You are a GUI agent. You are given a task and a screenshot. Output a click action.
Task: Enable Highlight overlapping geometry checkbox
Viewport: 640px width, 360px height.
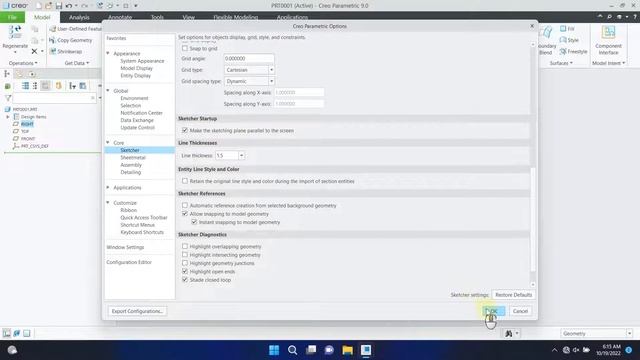point(185,246)
